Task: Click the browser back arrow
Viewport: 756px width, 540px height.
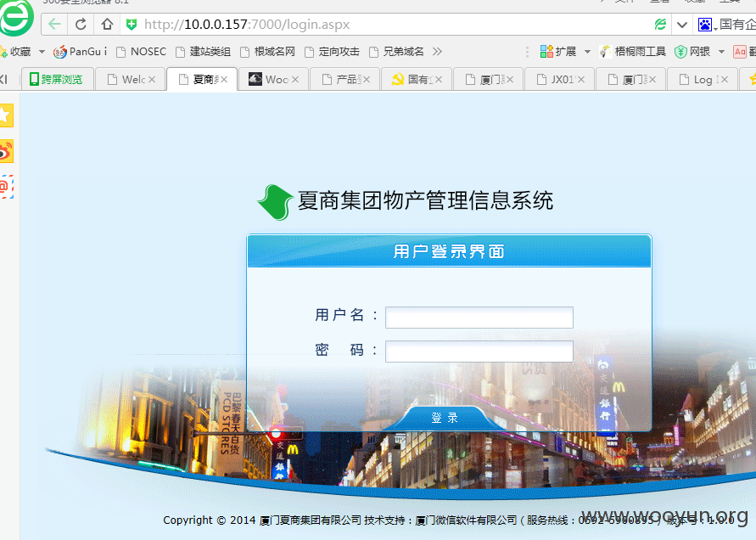Action: click(x=54, y=24)
